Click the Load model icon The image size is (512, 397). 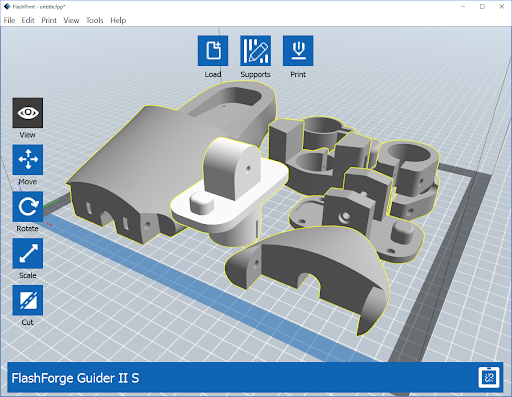[x=213, y=51]
